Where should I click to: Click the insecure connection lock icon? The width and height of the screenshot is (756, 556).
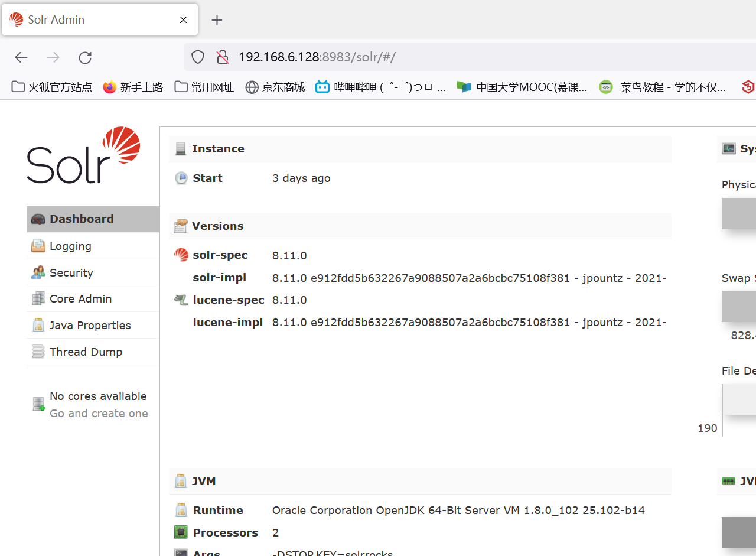tap(223, 57)
